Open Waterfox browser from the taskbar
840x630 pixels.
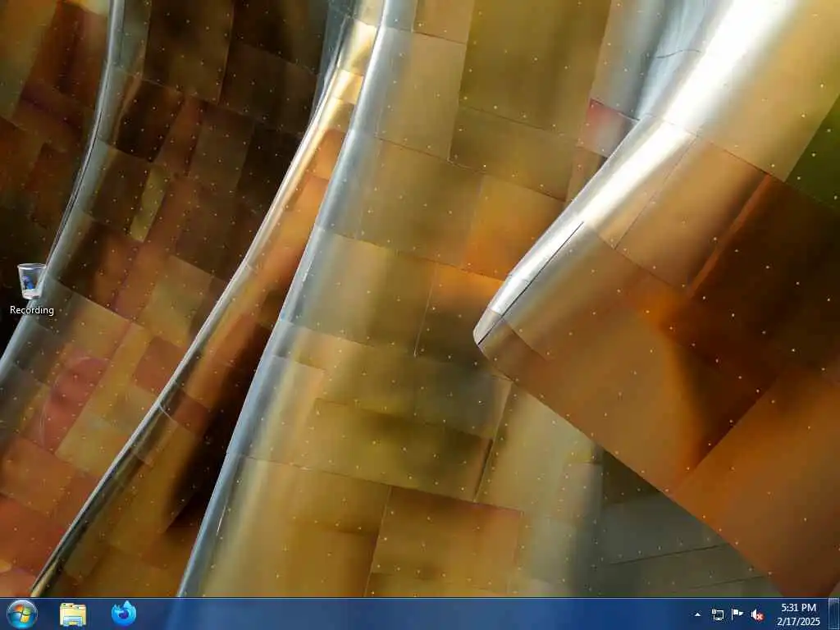(124, 614)
